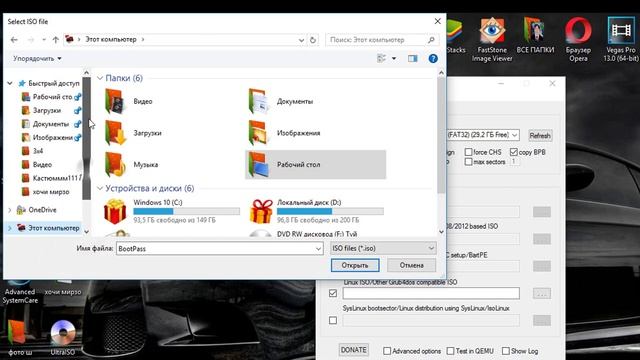Viewport: 640px width, 360px height.
Task: Open FastStone Image Viewer desktop icon
Action: [x=492, y=40]
